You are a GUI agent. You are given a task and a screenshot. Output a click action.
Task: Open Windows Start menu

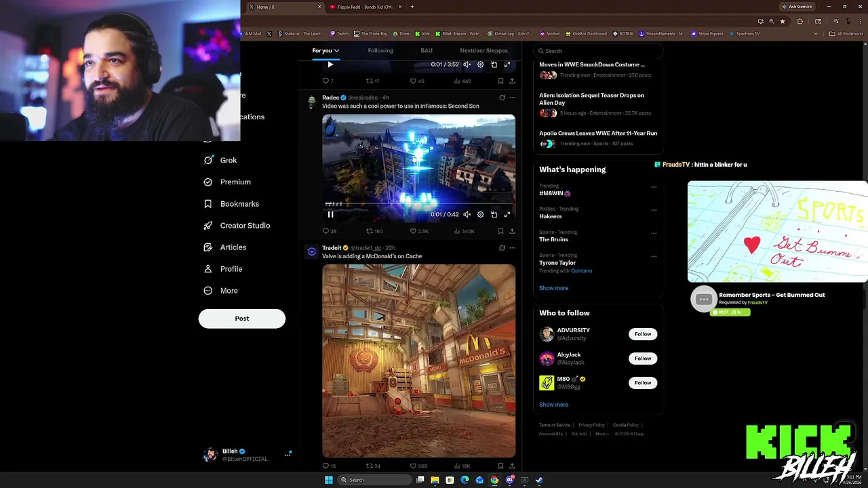pos(329,480)
